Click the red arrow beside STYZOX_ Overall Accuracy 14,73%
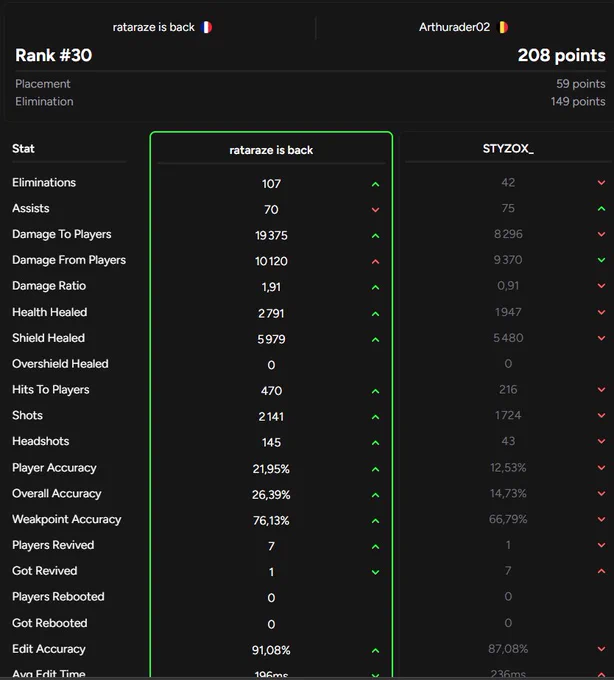614x680 pixels. [x=601, y=494]
